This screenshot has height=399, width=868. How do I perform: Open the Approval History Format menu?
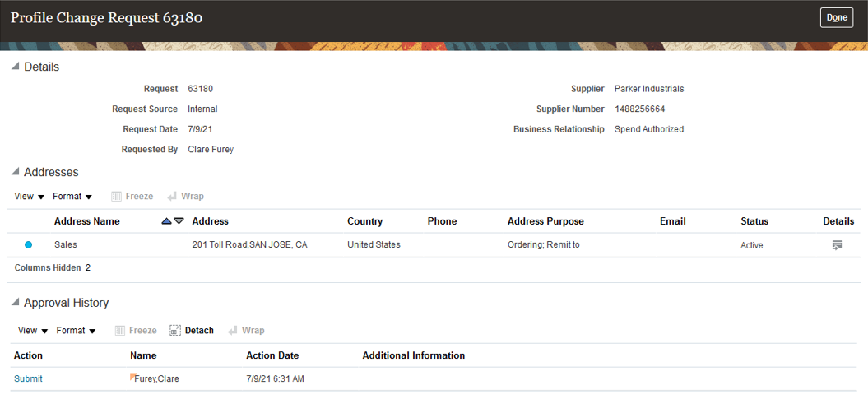[x=76, y=331]
